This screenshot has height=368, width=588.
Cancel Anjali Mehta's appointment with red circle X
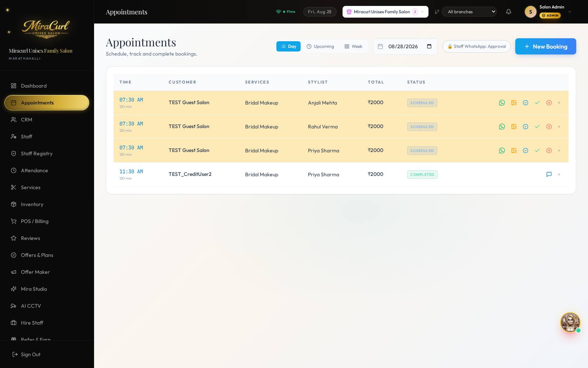pyautogui.click(x=549, y=103)
